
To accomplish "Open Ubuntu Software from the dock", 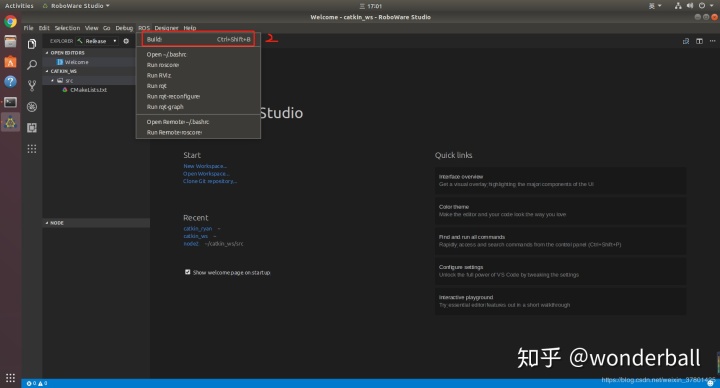I will [x=10, y=62].
